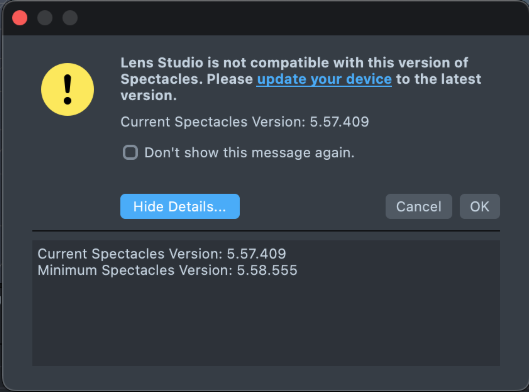Screen dimensions: 529x392
Task: Collapse details with Hide Details button
Action: pyautogui.click(x=180, y=206)
